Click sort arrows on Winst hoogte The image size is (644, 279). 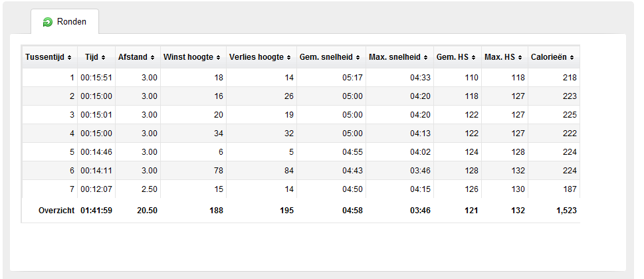[218, 57]
